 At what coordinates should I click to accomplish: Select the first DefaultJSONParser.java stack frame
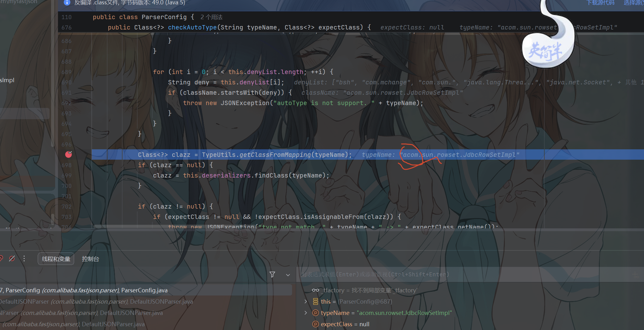tap(146, 301)
